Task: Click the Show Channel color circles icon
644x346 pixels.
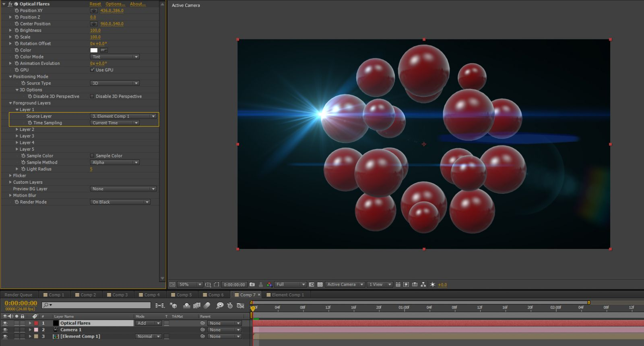Action: coord(269,284)
